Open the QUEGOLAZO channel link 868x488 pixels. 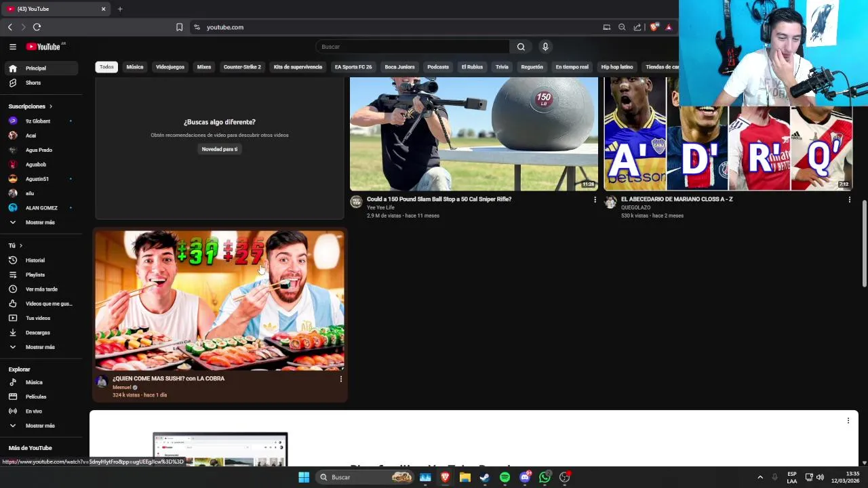(x=635, y=207)
